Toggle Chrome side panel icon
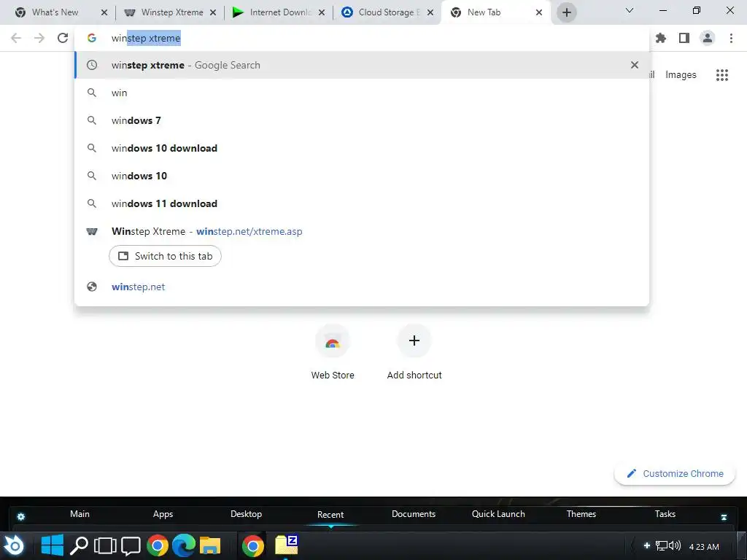The height and width of the screenshot is (560, 747). coord(684,38)
